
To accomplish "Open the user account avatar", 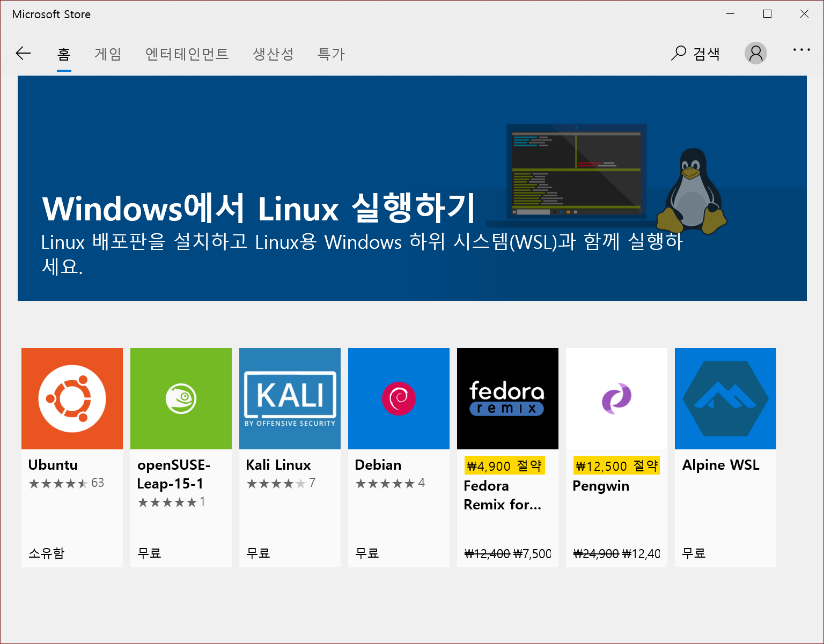I will 756,53.
